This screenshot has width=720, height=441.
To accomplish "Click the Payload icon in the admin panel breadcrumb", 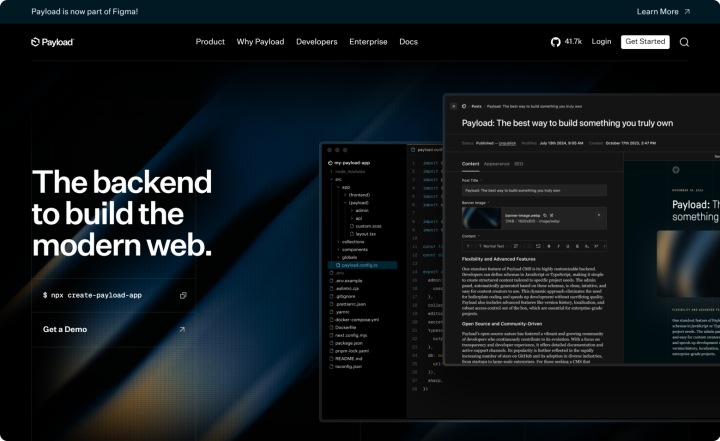I will coord(464,106).
